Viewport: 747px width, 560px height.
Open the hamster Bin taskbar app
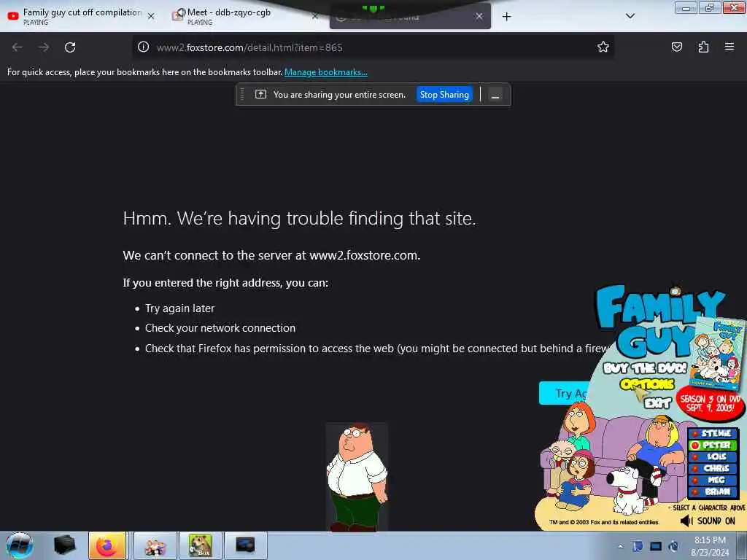tap(200, 545)
